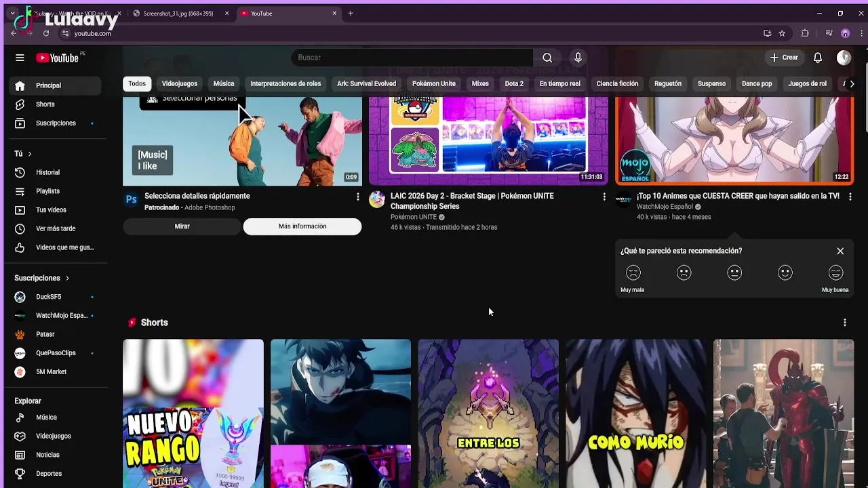Expand the Suscripciones section heading
Screen dimensions: 868x488
point(41,278)
